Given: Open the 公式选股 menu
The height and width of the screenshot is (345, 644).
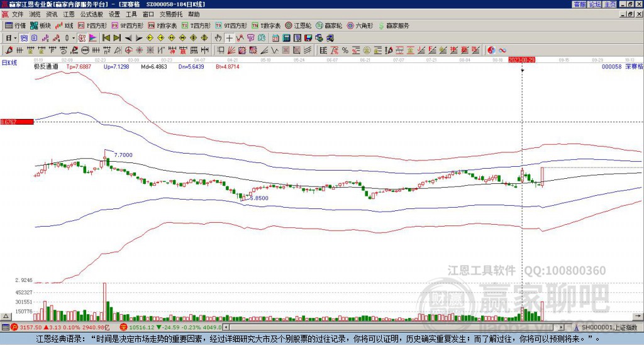Looking at the screenshot, I should click(91, 14).
